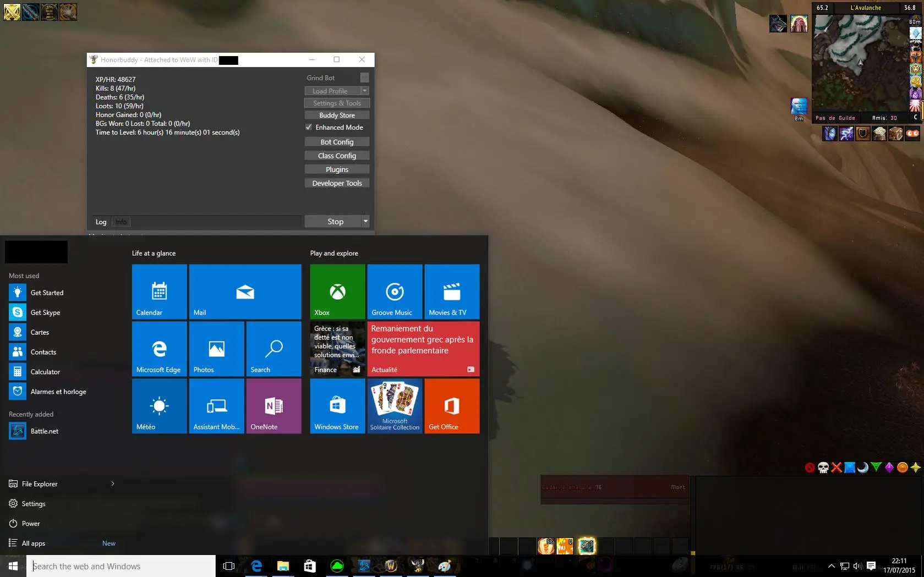Open Groove Music tile

[x=395, y=292]
